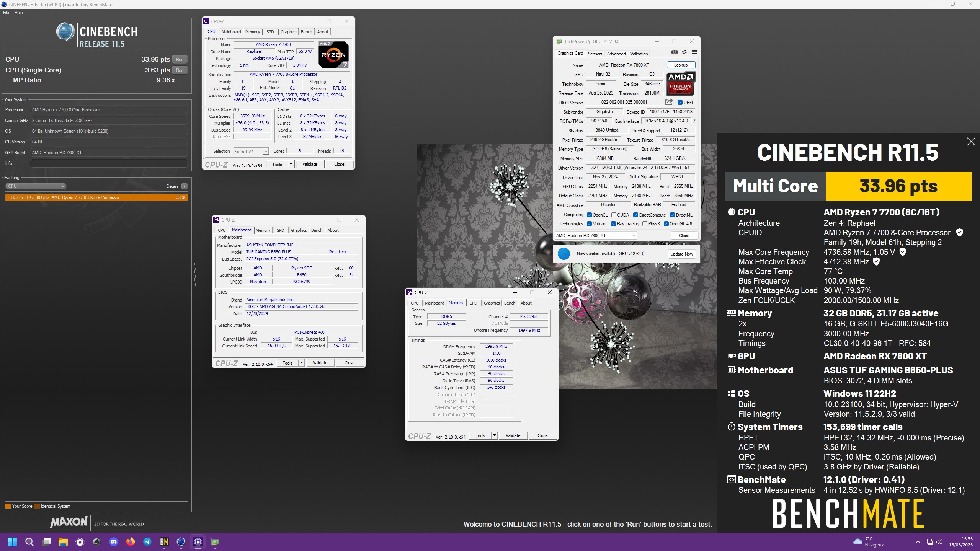The width and height of the screenshot is (980, 551).
Task: Click the Ryzen 7 logo in CPU-Z
Action: pos(333,55)
